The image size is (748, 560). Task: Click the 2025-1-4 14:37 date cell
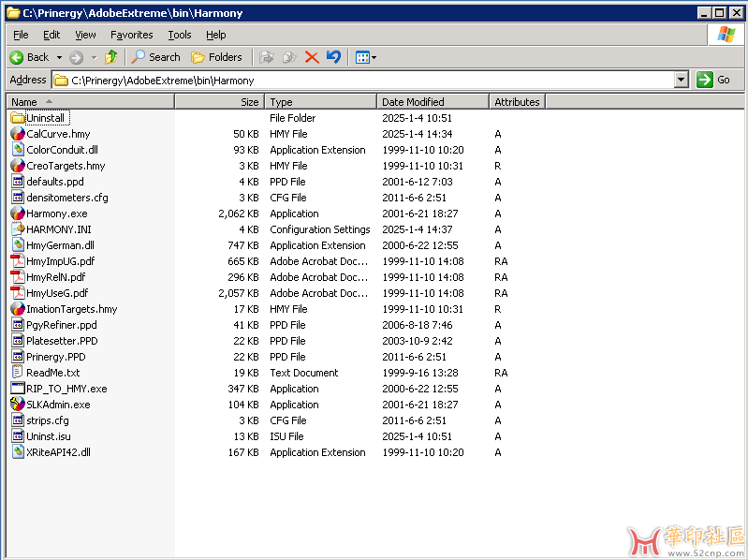point(418,229)
